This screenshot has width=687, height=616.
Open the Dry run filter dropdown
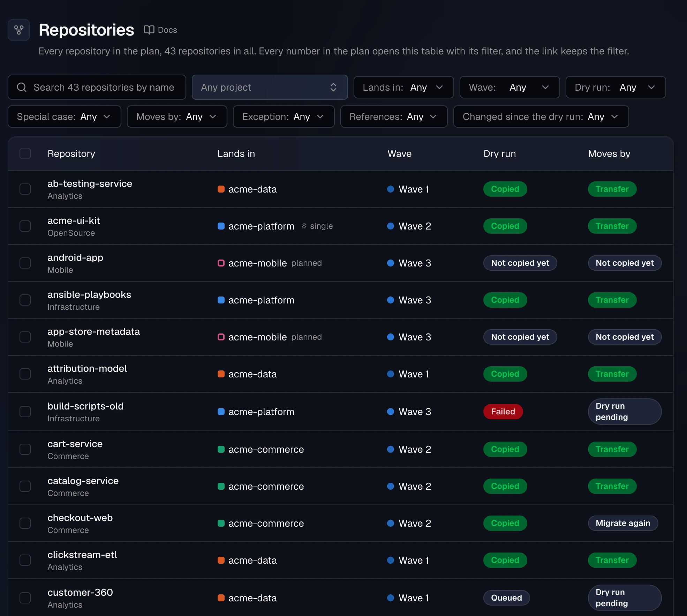[616, 87]
